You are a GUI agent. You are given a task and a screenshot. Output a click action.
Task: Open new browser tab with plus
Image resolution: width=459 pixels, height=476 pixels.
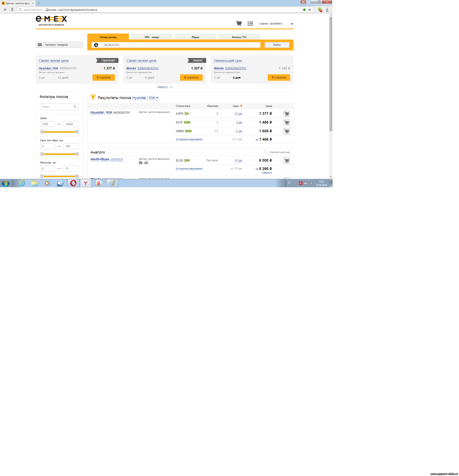(x=39, y=3)
